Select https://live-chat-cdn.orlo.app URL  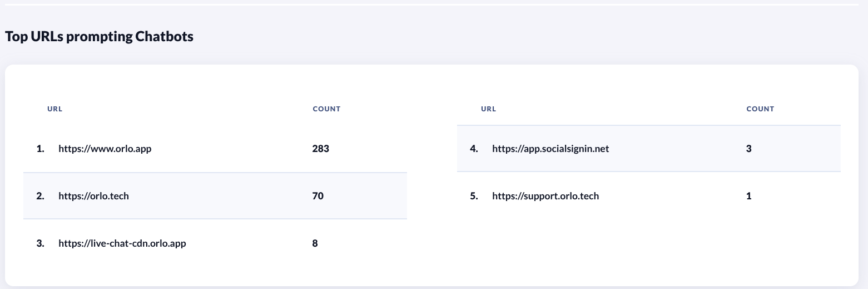pyautogui.click(x=122, y=243)
